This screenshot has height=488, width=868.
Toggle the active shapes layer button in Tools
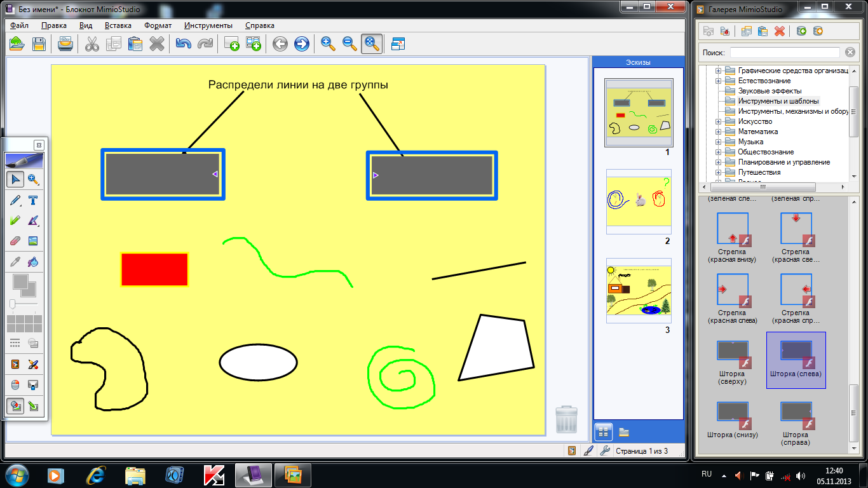pyautogui.click(x=15, y=406)
